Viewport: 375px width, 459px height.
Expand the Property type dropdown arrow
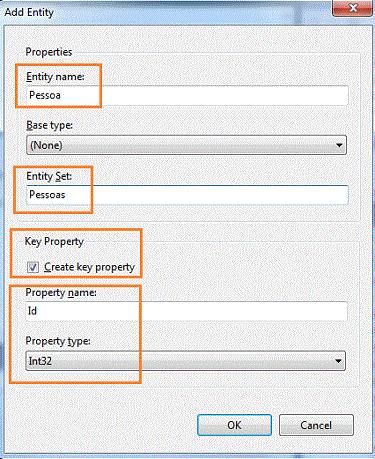(338, 361)
